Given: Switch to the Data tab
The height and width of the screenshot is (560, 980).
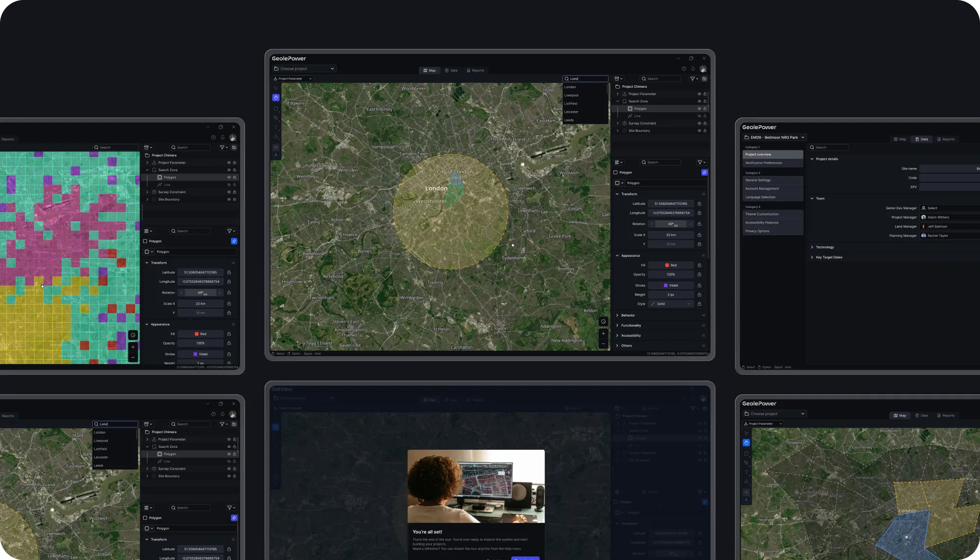Looking at the screenshot, I should coord(451,70).
